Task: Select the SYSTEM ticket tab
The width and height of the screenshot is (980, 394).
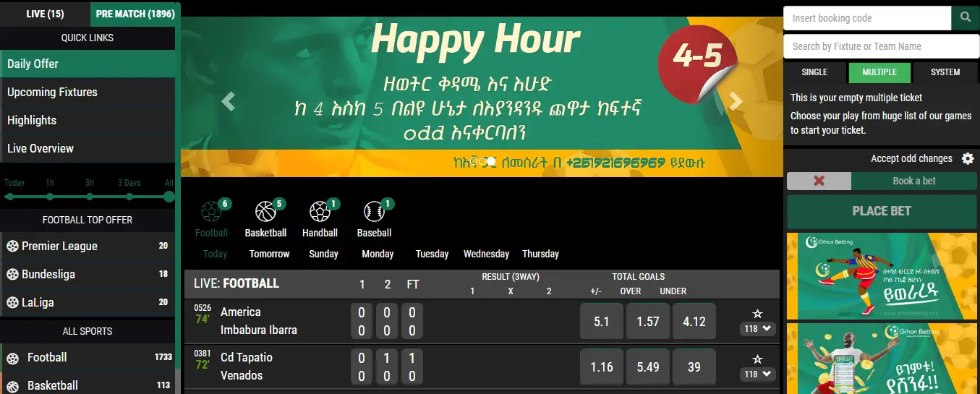Action: [945, 72]
